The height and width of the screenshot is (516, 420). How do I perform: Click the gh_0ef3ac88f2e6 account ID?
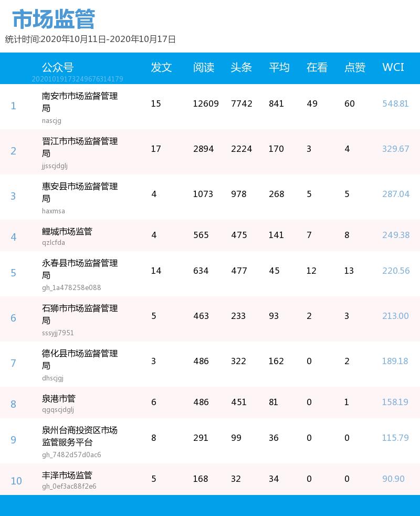(x=69, y=487)
